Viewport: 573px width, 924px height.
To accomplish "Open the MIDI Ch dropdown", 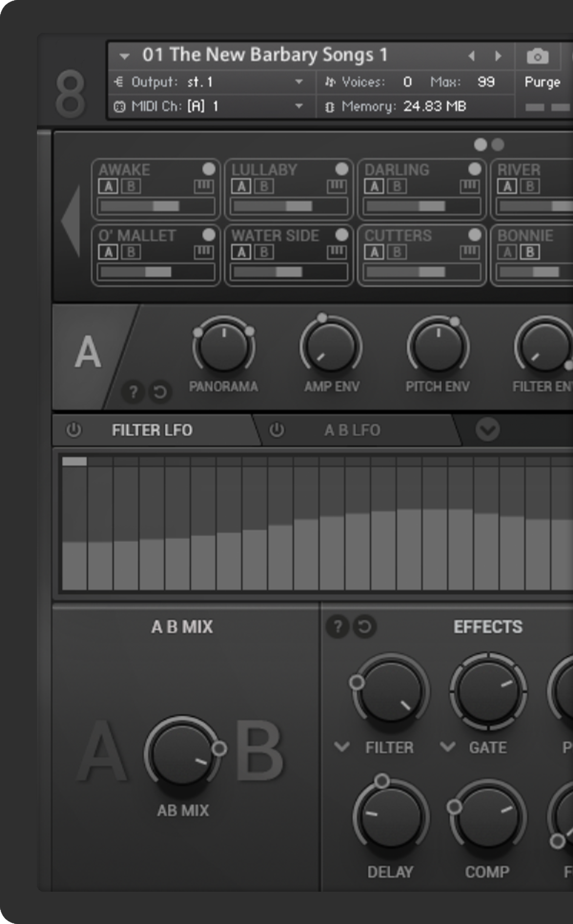I will point(299,106).
